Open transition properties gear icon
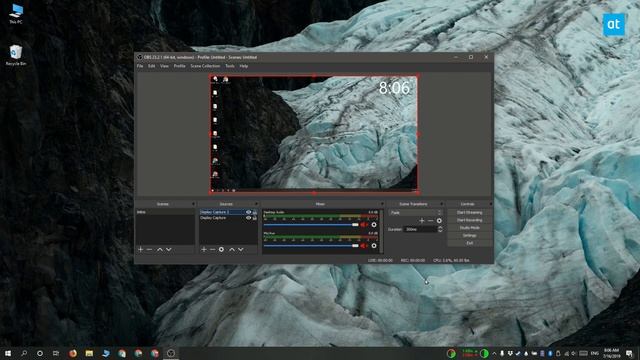 click(x=439, y=220)
